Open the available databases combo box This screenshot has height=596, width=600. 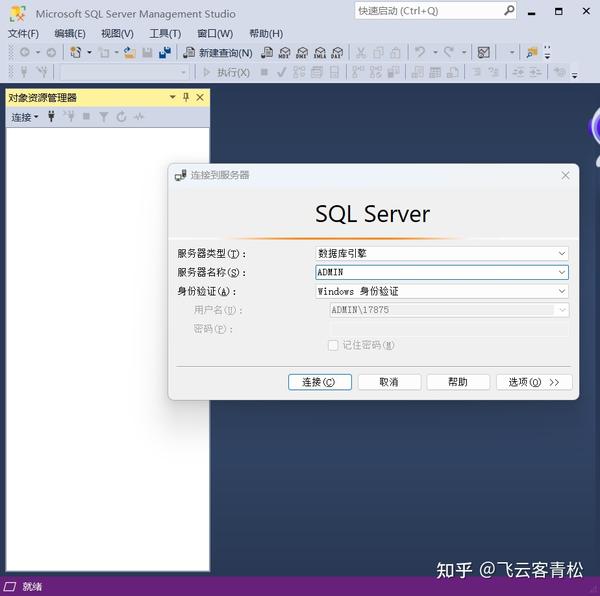tap(124, 72)
